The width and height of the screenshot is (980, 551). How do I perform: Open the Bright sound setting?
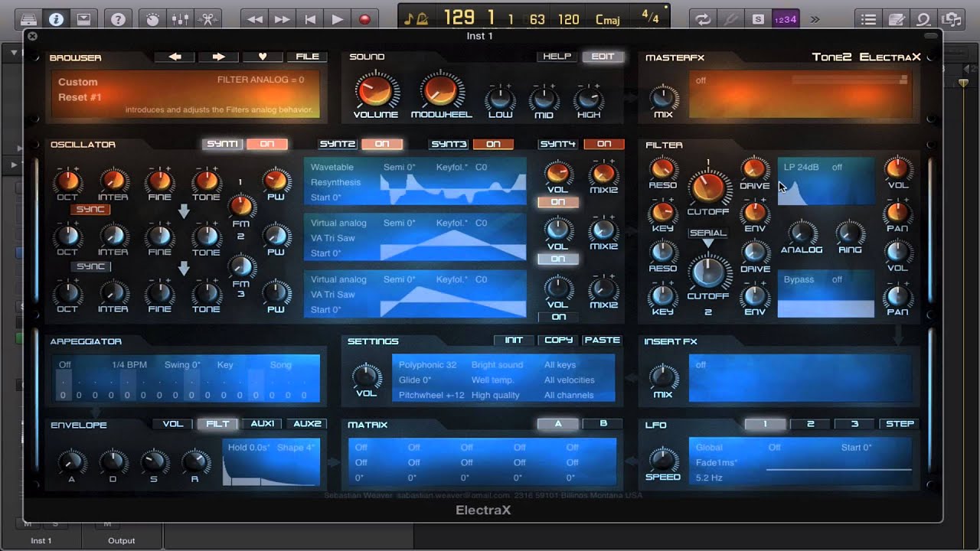(497, 365)
